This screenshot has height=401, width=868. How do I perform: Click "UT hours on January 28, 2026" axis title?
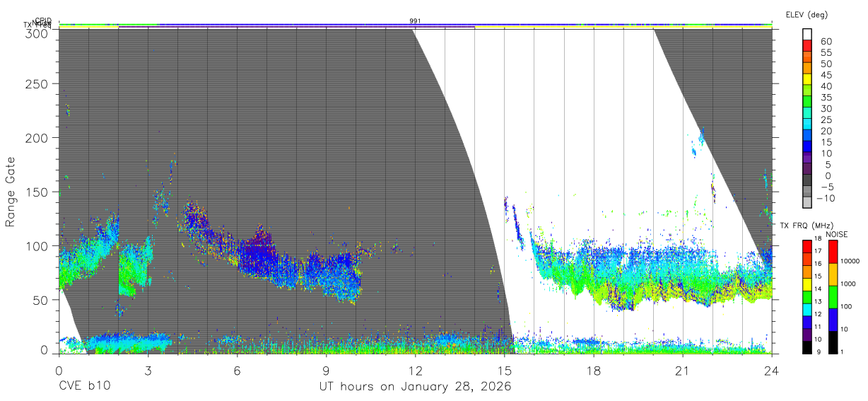[x=416, y=387]
